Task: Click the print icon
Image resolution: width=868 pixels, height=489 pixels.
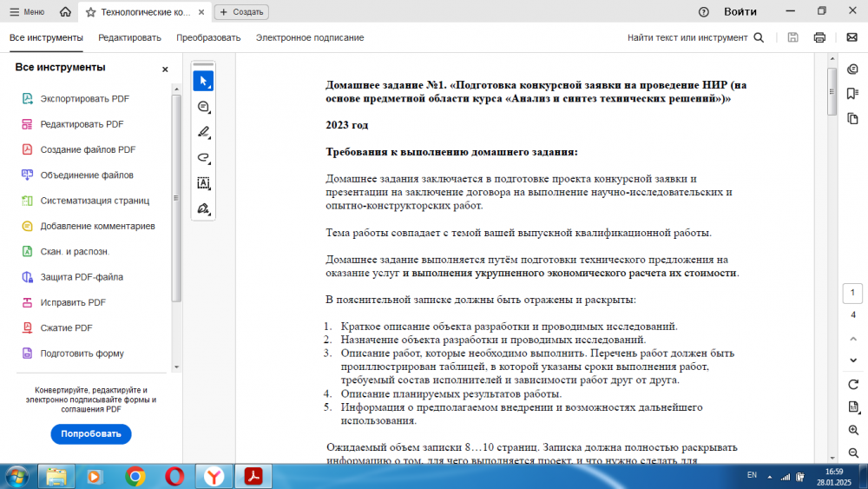Action: [819, 37]
